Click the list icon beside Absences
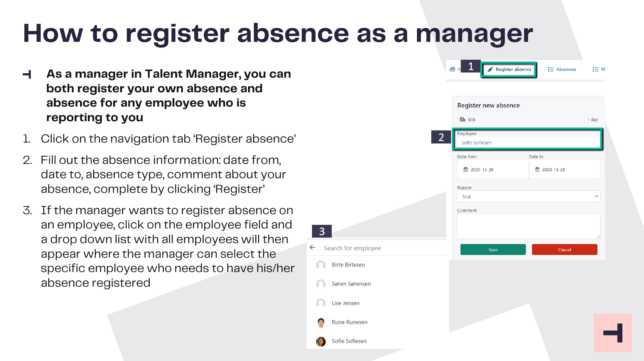 [551, 69]
